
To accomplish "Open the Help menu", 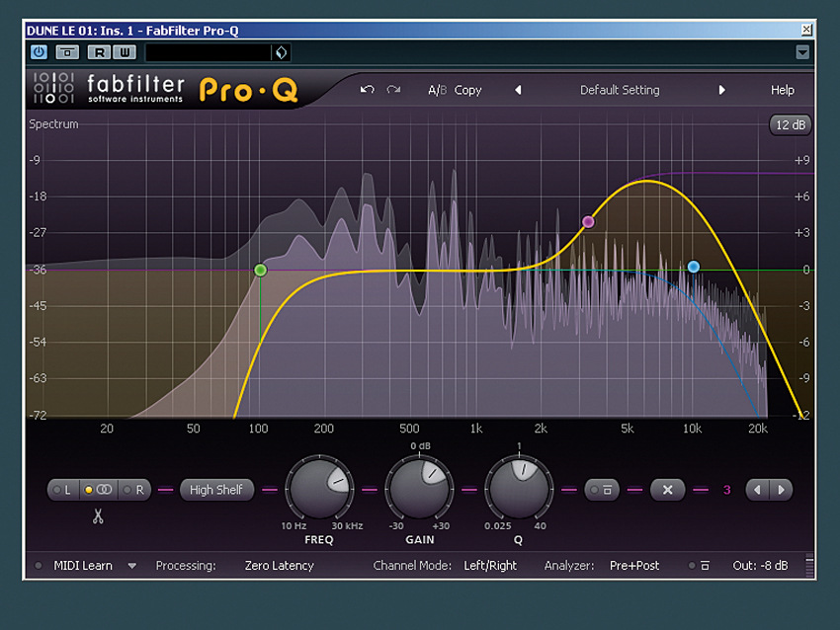I will click(782, 90).
